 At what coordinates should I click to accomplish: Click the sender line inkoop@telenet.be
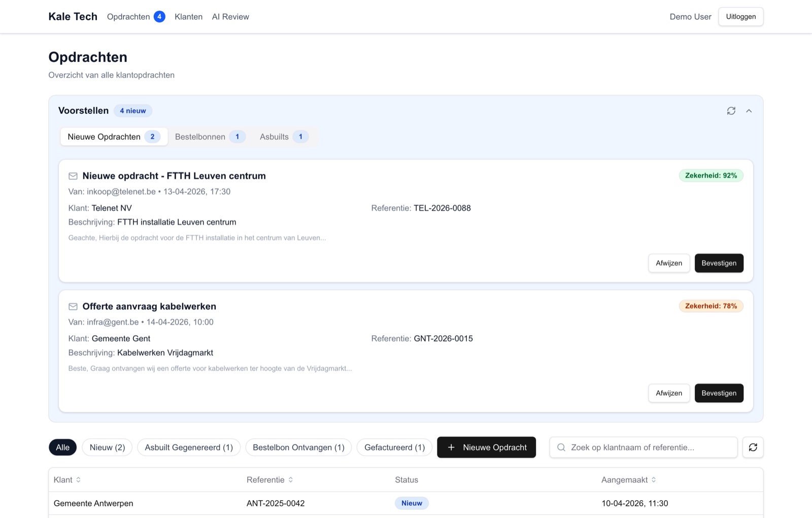click(149, 191)
